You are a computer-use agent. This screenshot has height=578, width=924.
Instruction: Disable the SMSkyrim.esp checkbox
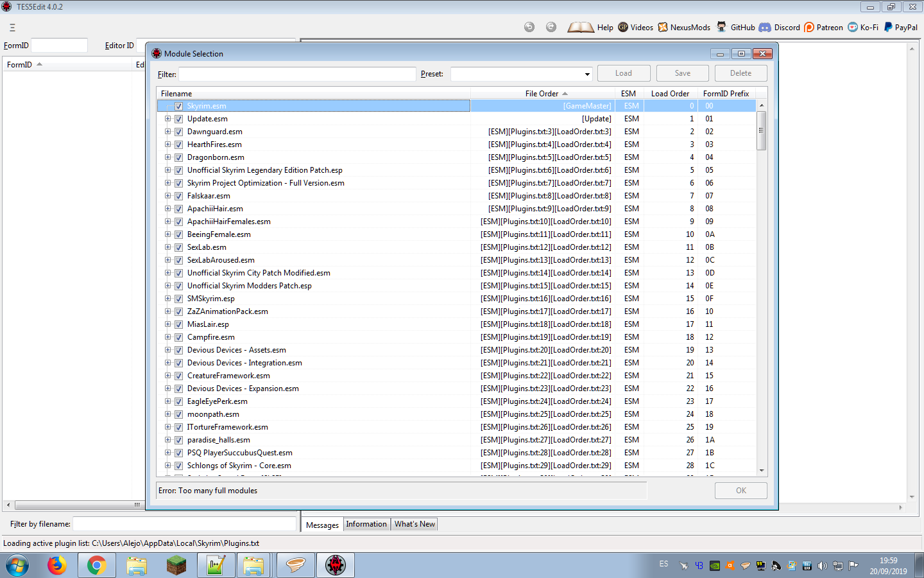(x=179, y=299)
